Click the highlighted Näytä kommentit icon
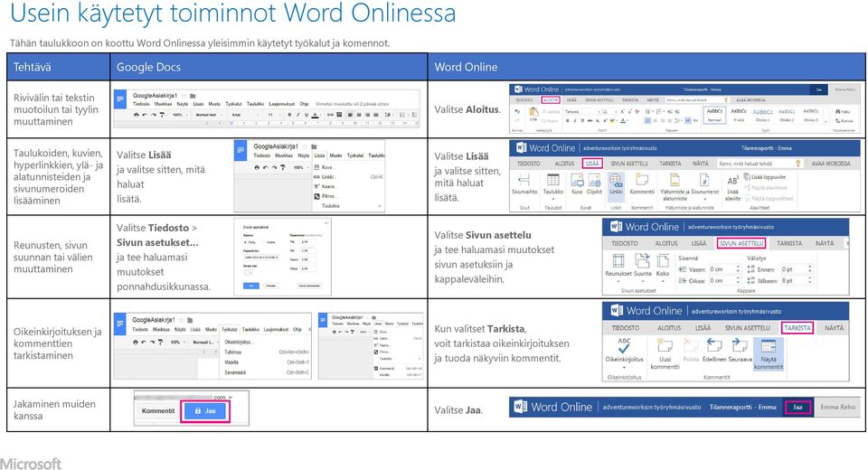Image resolution: width=868 pixels, height=470 pixels. (x=768, y=346)
